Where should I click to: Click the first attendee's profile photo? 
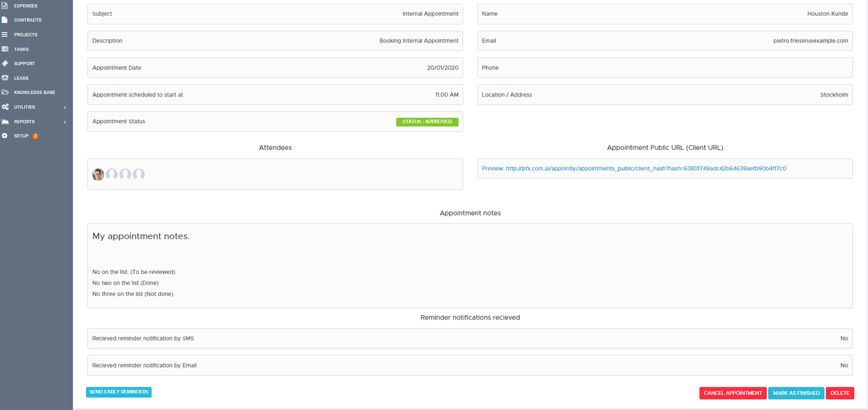pyautogui.click(x=98, y=174)
